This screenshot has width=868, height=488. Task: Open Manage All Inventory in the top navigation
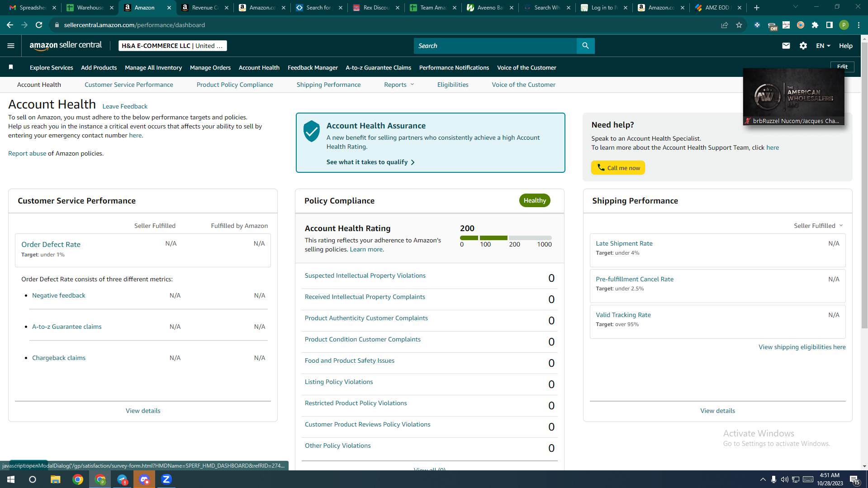153,67
